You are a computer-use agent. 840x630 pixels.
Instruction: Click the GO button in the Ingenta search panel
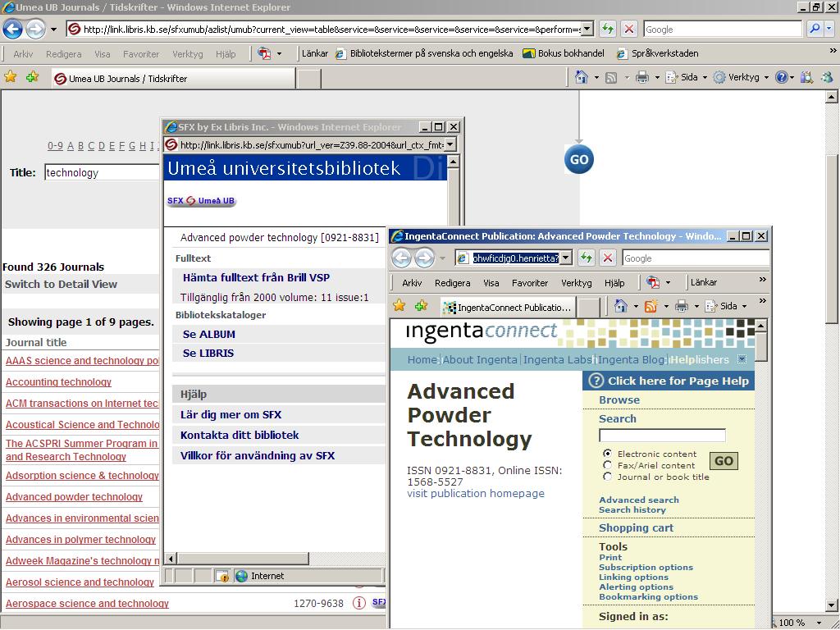(724, 461)
